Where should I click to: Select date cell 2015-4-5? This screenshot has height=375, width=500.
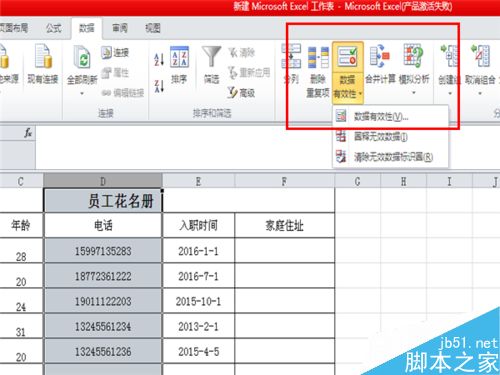pyautogui.click(x=199, y=352)
